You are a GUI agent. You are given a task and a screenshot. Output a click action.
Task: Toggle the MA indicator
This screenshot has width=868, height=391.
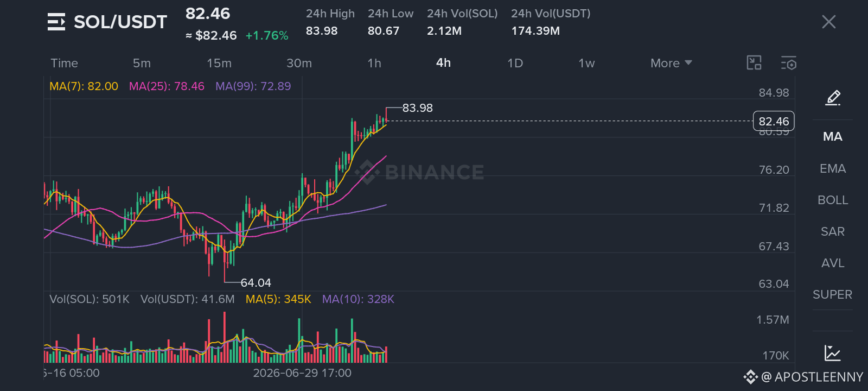[833, 136]
